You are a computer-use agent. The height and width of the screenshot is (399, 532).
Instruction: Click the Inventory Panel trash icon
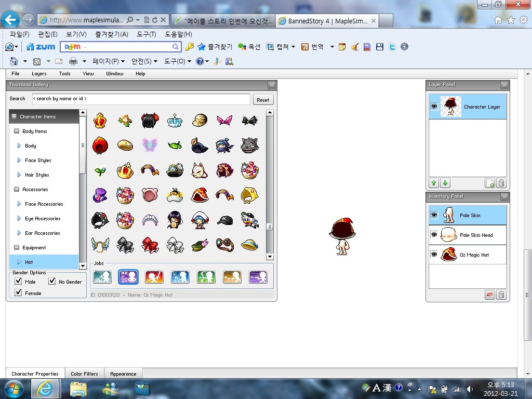pos(501,295)
